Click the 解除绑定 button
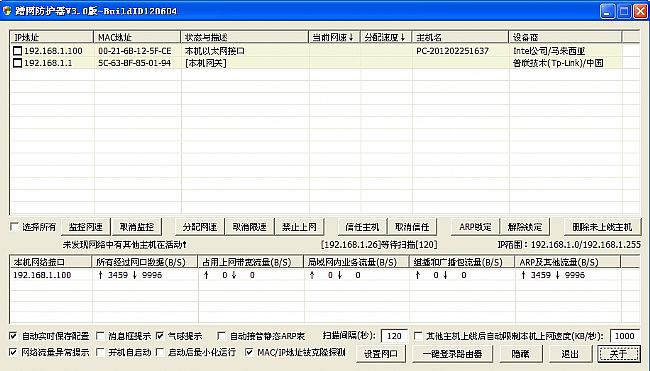 525,227
